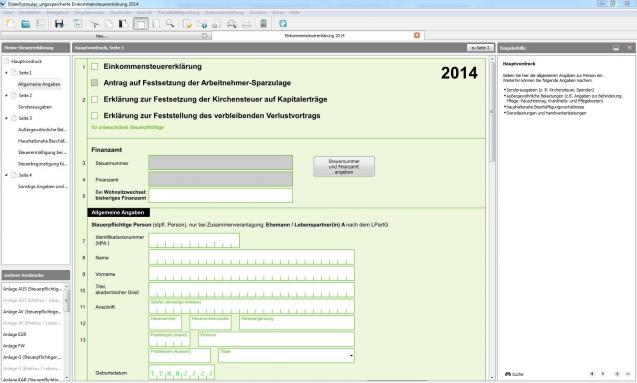Enable verbleibenden Verlustvortrags checkbox
The image size is (637, 383).
point(95,116)
